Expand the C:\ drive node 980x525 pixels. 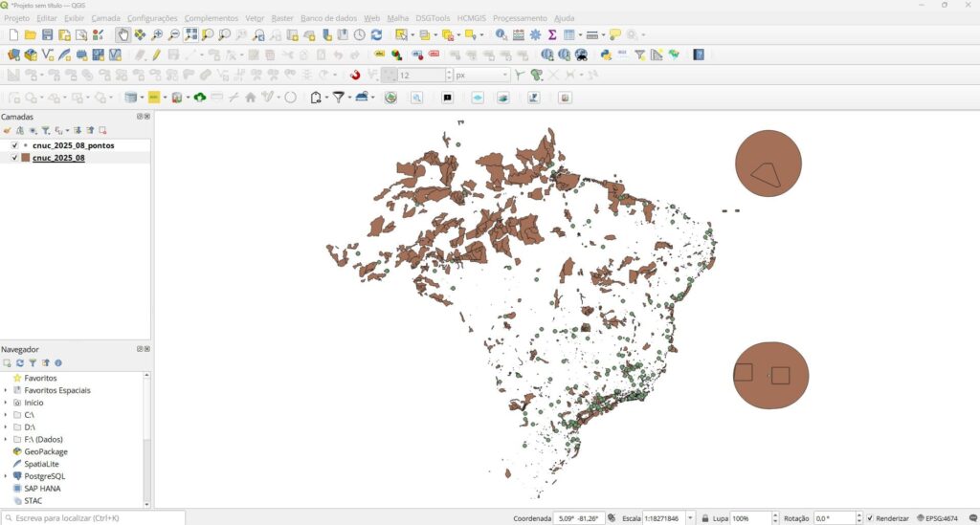(x=6, y=415)
